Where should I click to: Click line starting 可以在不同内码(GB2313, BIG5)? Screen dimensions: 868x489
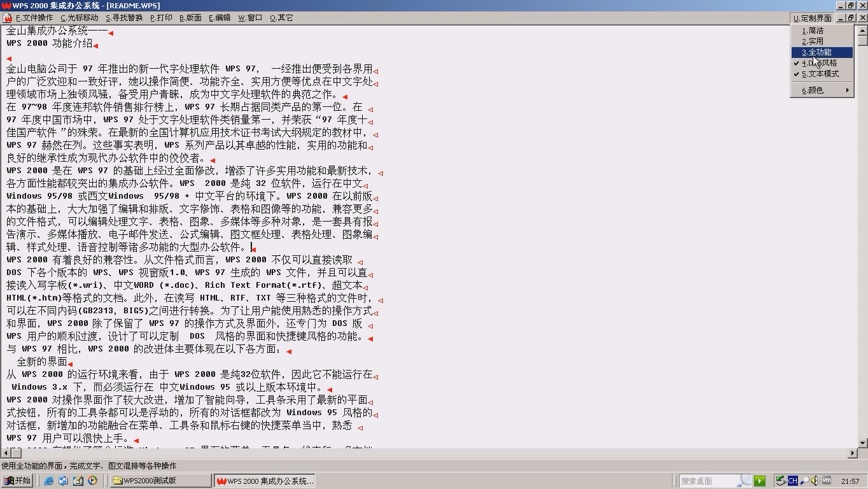(x=190, y=311)
